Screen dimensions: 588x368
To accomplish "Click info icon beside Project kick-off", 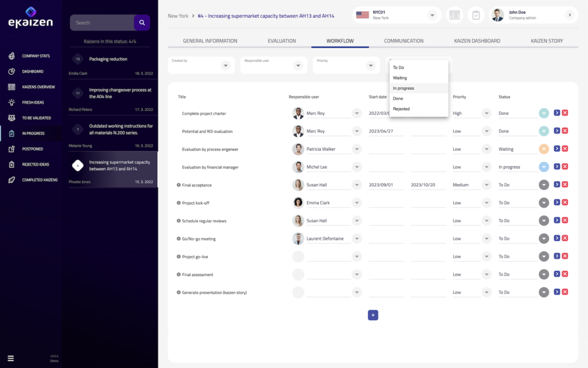I will point(179,203).
